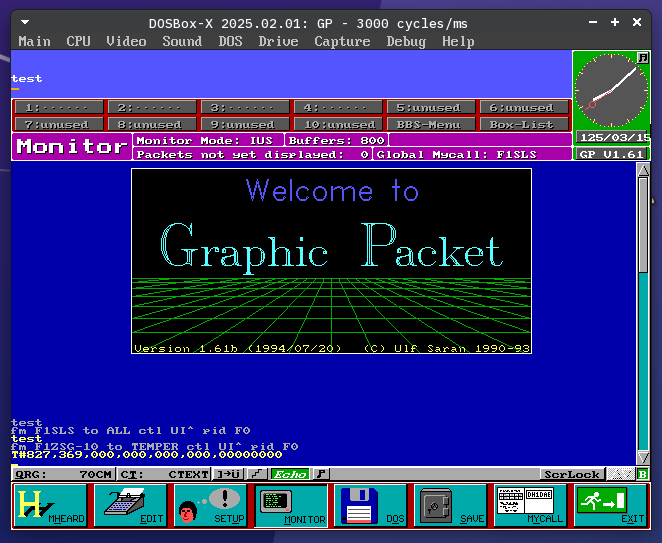This screenshot has width=662, height=543.
Task: Click Packets not yet displayed field
Action: (x=252, y=155)
